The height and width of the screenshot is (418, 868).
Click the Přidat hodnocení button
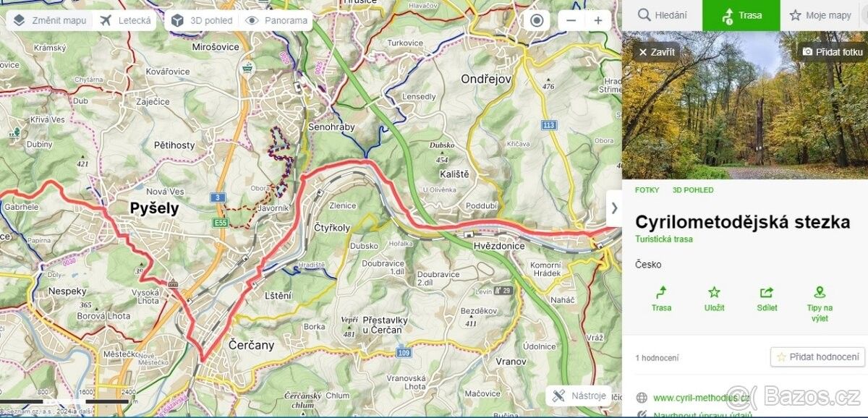[817, 357]
